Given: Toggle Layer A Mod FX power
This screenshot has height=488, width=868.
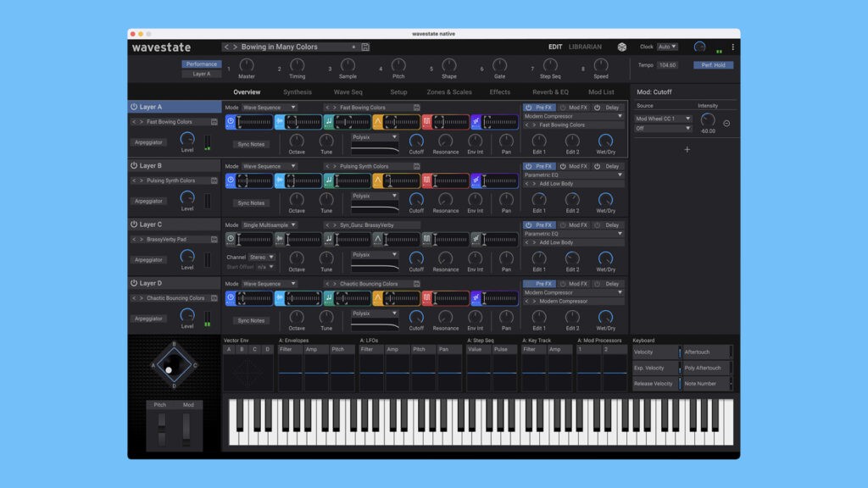Looking at the screenshot, I should coord(563,108).
